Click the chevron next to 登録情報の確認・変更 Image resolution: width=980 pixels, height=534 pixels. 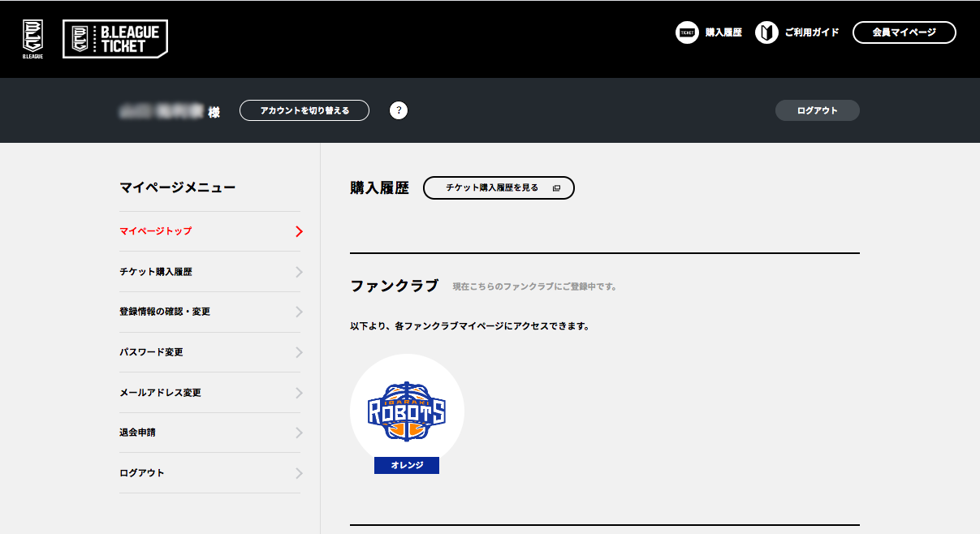(299, 312)
